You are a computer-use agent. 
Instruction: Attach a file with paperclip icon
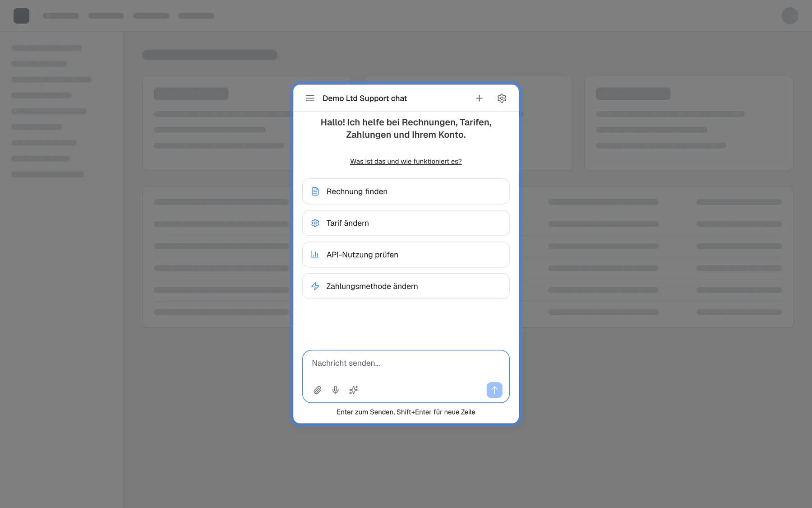coord(318,390)
